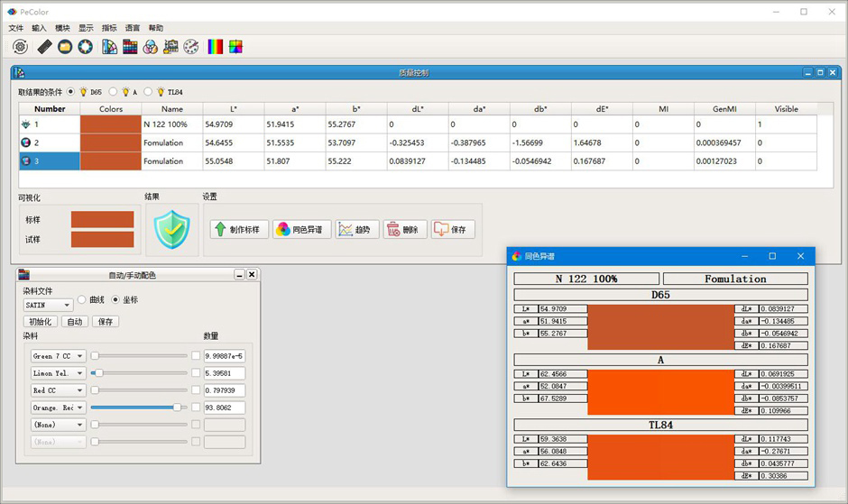Image resolution: width=848 pixels, height=504 pixels.
Task: Click the color fan swatch toolbar icon
Action: [109, 47]
